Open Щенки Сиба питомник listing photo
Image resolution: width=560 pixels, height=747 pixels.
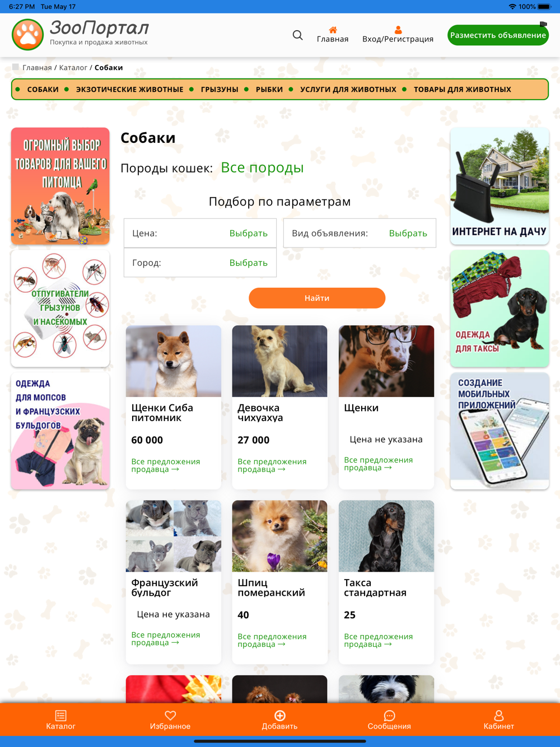(x=174, y=361)
